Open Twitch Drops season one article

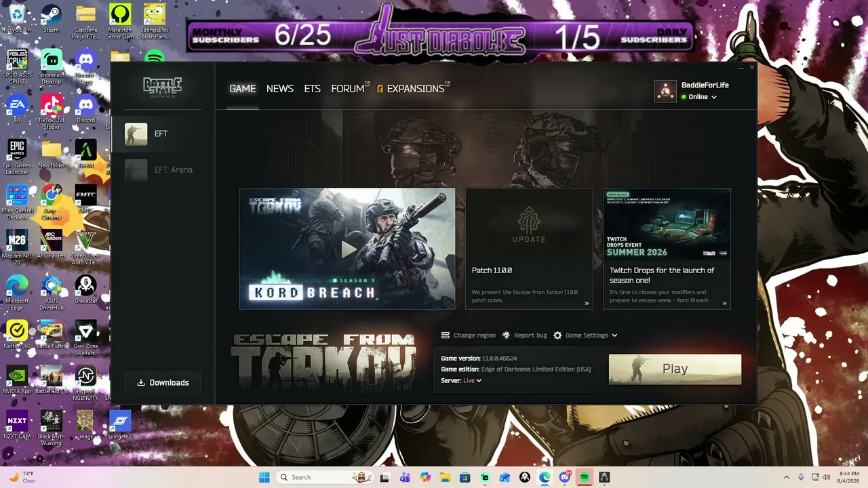(662, 275)
